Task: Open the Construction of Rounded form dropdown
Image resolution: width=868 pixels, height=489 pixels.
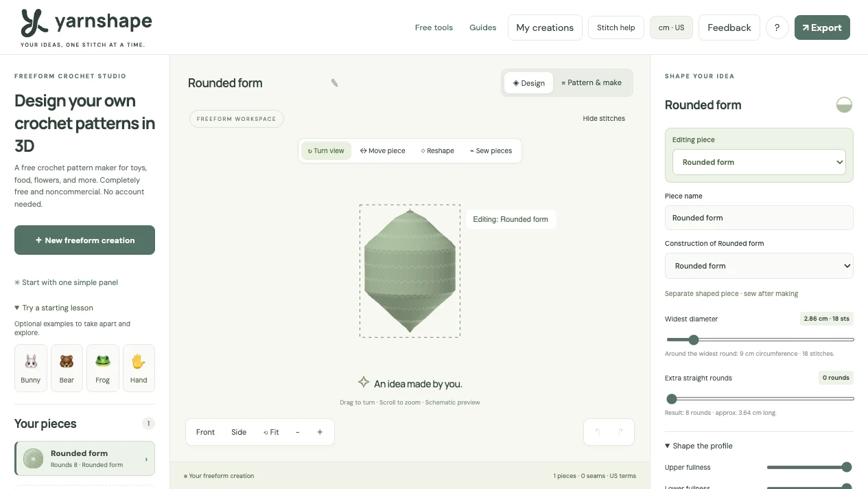Action: click(759, 266)
